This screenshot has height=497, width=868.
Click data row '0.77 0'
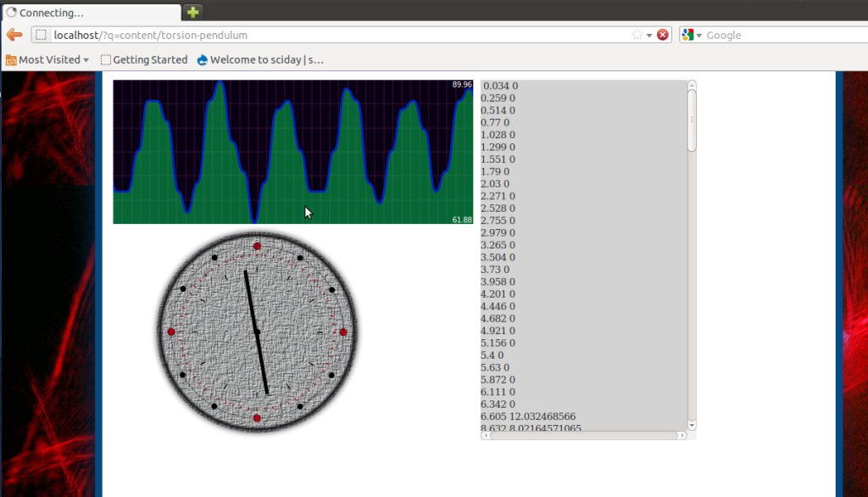click(x=495, y=122)
